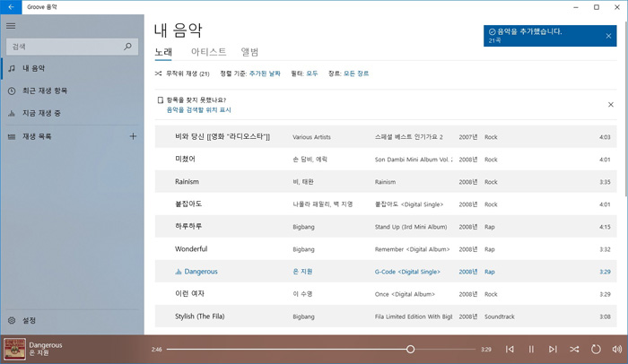This screenshot has height=364, width=628.
Task: Pause the current song
Action: tap(531, 349)
